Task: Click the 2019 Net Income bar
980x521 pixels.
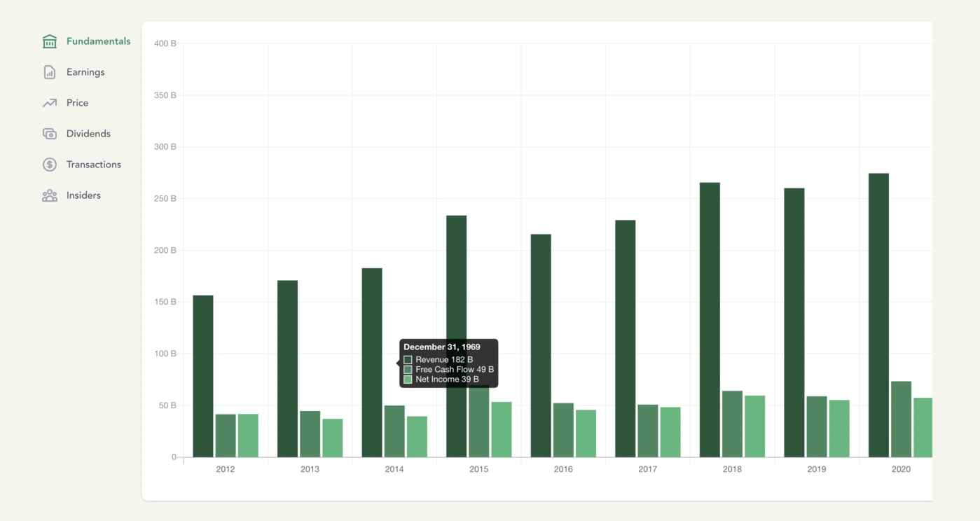Action: [839, 429]
